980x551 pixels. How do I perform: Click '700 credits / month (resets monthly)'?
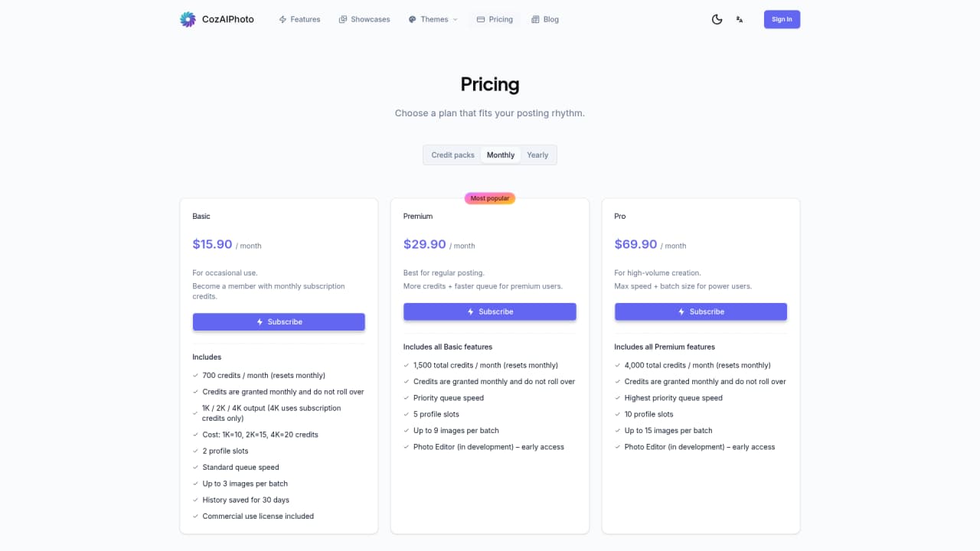pyautogui.click(x=263, y=375)
